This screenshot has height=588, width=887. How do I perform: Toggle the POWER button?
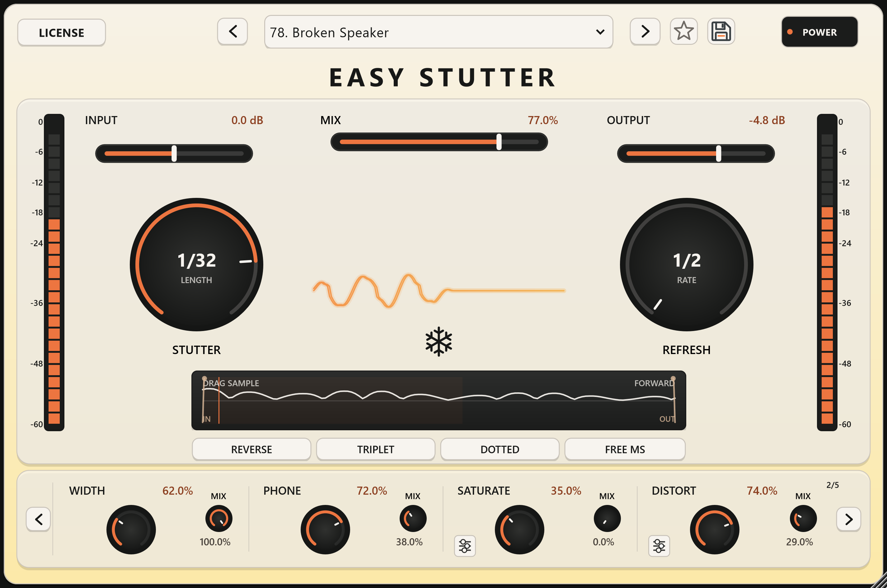coord(819,32)
